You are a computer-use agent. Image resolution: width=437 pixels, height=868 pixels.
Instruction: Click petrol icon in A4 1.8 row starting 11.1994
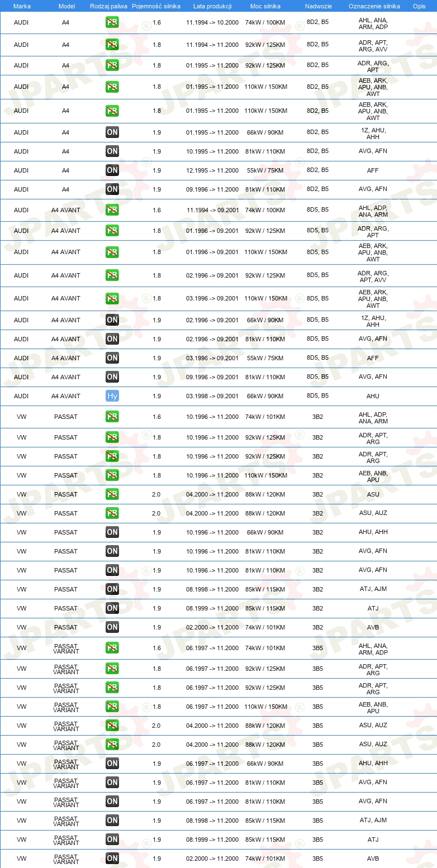point(112,44)
